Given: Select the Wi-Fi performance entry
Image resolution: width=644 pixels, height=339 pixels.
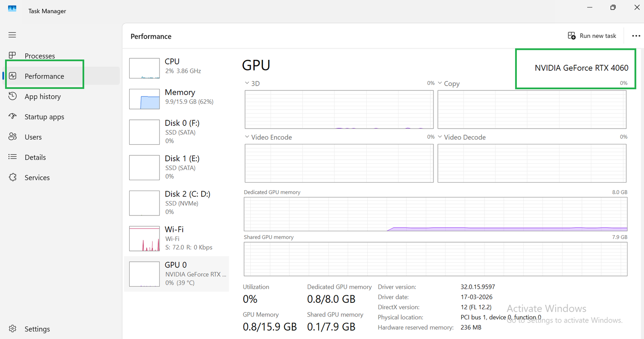Looking at the screenshot, I should [177, 238].
